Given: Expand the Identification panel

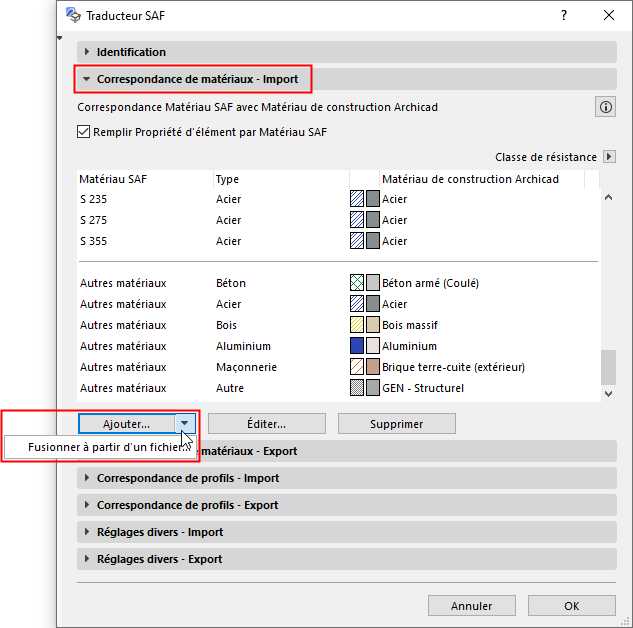Looking at the screenshot, I should pyautogui.click(x=347, y=52).
